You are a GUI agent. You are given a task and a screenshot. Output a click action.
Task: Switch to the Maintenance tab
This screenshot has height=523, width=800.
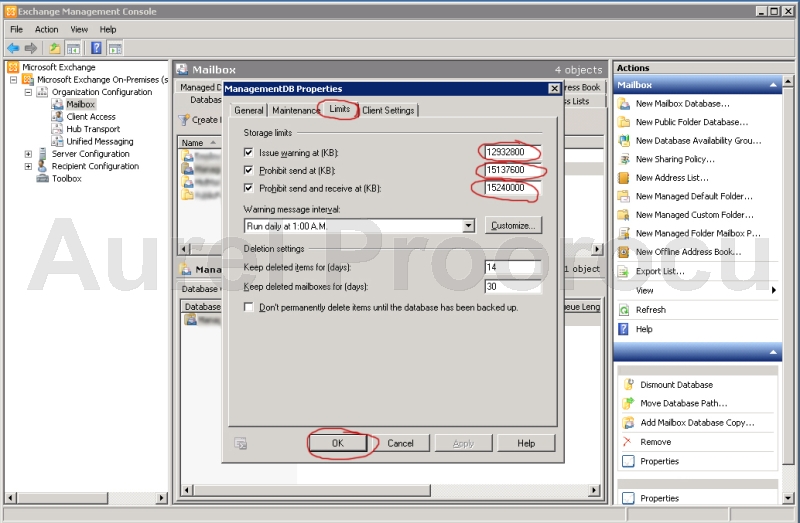[295, 110]
